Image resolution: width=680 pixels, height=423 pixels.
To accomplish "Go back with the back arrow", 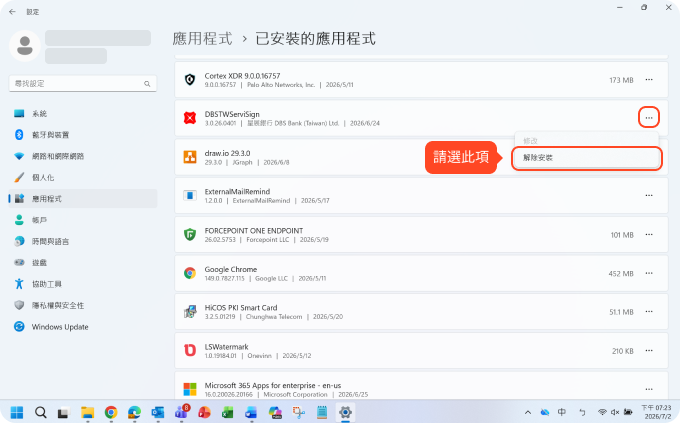I will (x=12, y=12).
